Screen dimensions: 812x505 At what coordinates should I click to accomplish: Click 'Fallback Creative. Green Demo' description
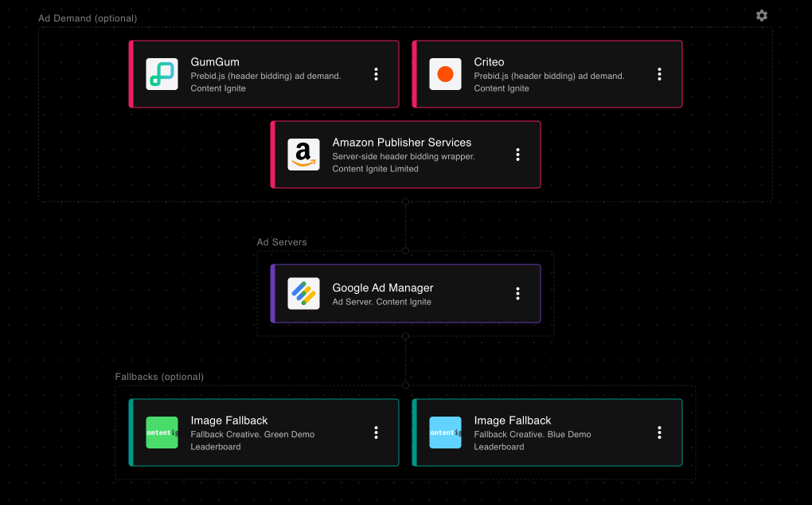252,435
